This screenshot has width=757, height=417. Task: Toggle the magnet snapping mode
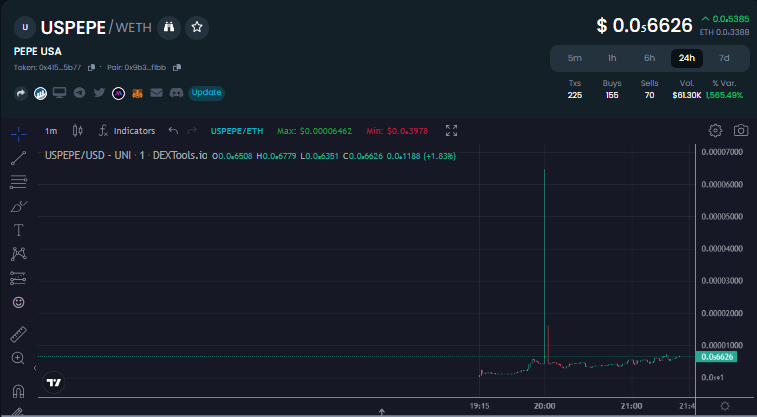click(18, 391)
